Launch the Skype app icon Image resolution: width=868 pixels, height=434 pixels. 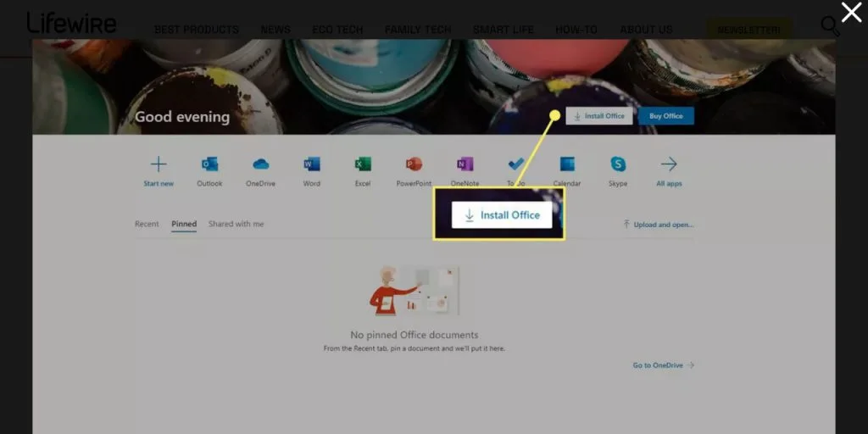coord(618,164)
